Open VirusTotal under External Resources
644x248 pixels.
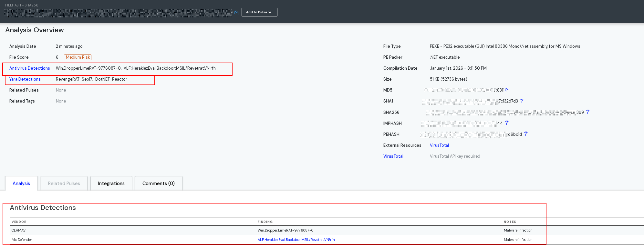[x=439, y=145]
